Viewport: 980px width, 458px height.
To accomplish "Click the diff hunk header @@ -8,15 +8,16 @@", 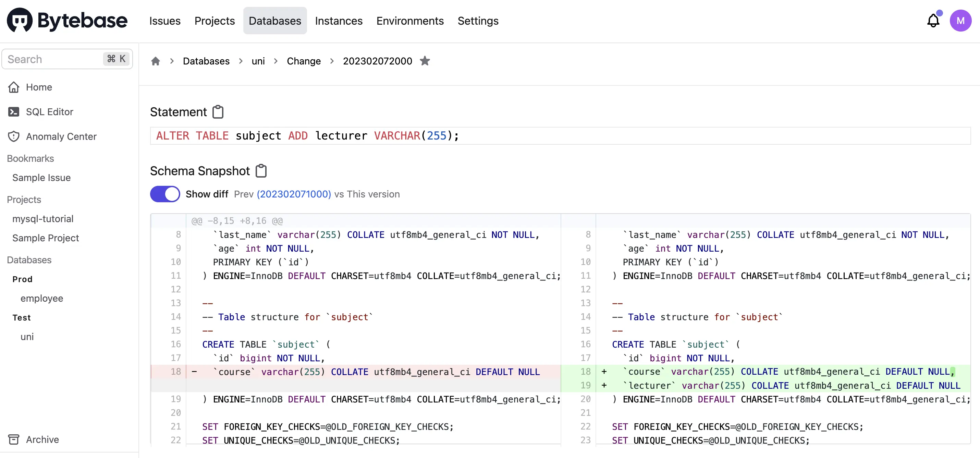I will 237,221.
